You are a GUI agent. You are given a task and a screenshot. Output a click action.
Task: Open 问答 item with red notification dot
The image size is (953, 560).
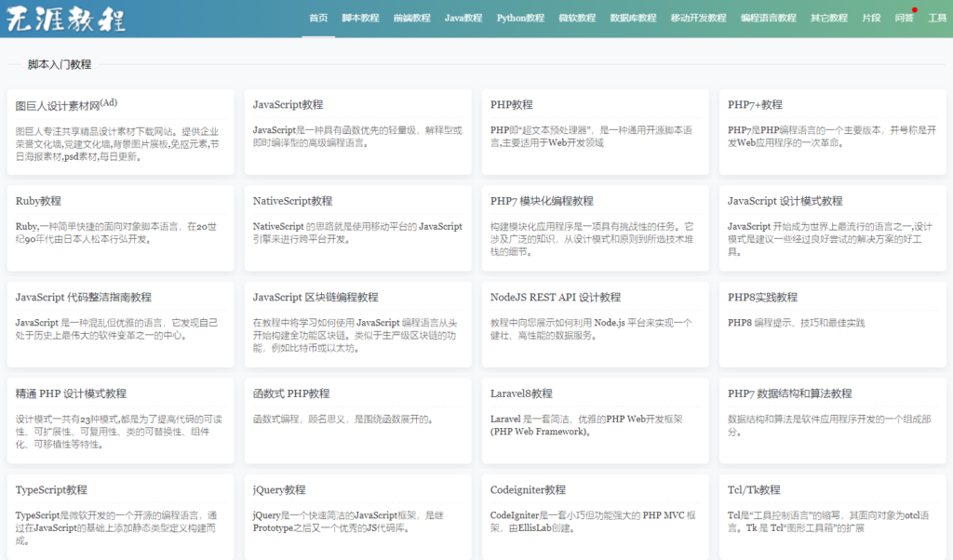(x=904, y=17)
